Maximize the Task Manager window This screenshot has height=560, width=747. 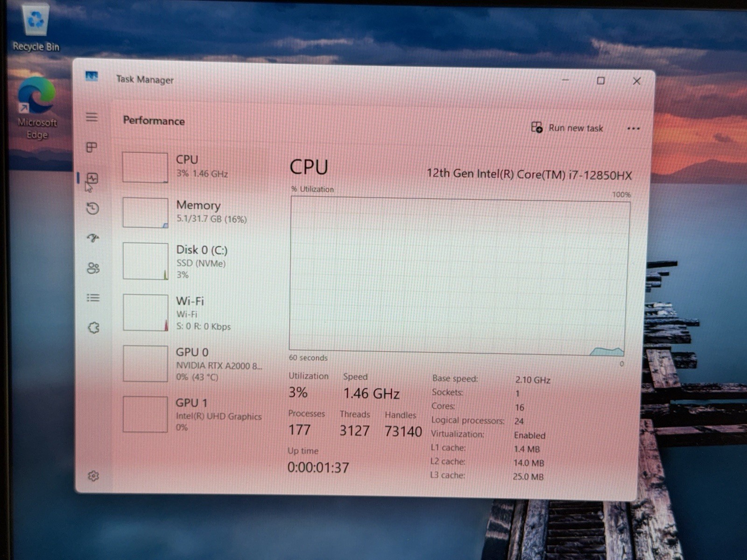point(601,81)
